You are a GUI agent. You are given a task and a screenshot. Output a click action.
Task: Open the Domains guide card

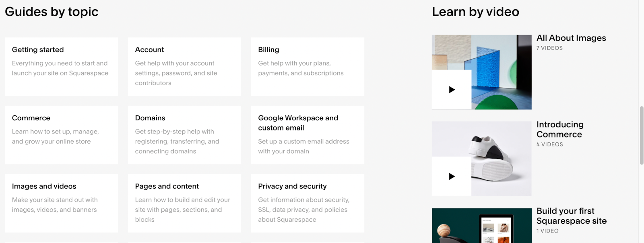[x=184, y=135]
